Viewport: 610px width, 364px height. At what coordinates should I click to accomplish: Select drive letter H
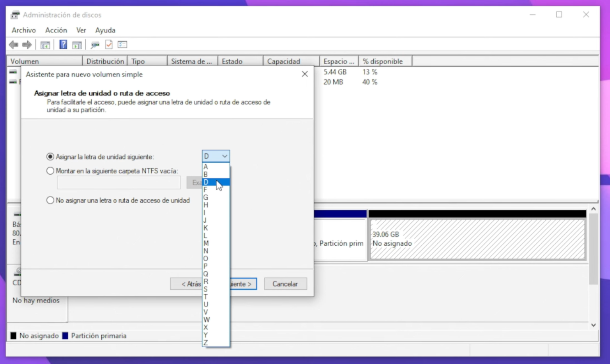[216, 205]
